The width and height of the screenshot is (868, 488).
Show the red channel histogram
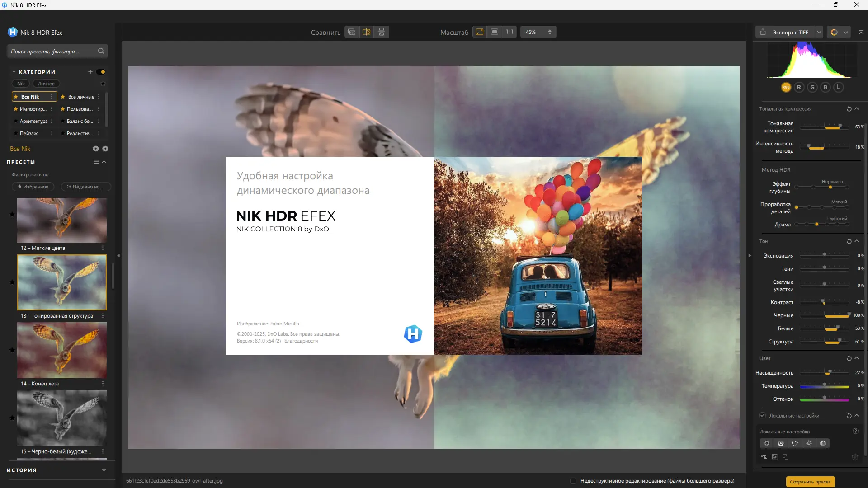[x=799, y=87]
